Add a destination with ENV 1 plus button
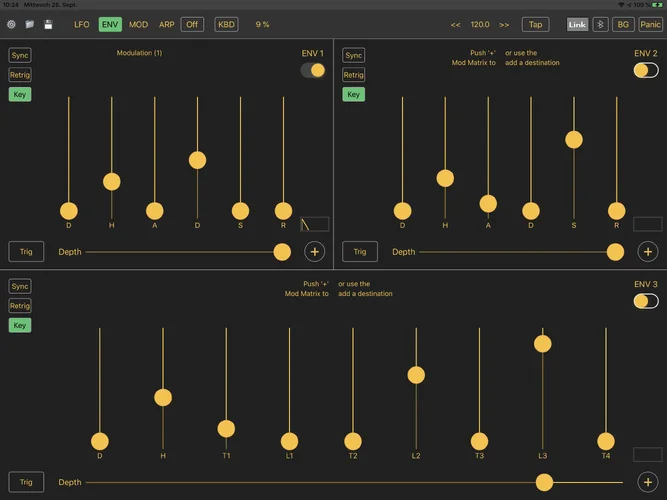Screen dimensions: 667x500 [314, 252]
